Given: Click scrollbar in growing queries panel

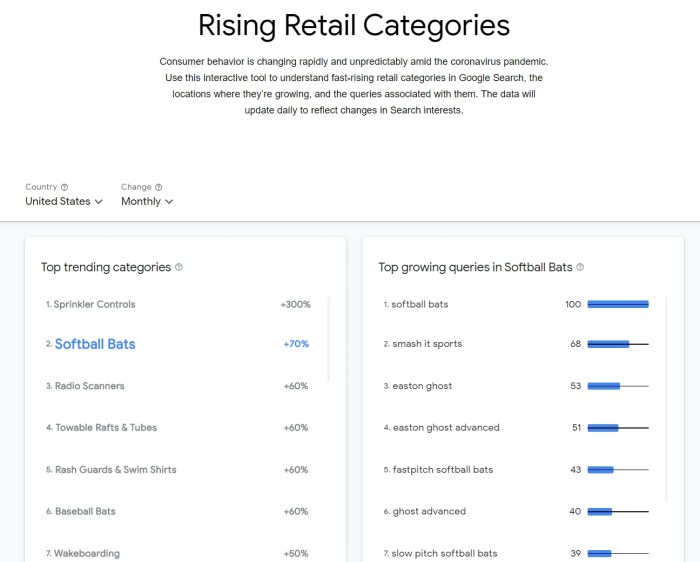Looking at the screenshot, I should click(667, 400).
